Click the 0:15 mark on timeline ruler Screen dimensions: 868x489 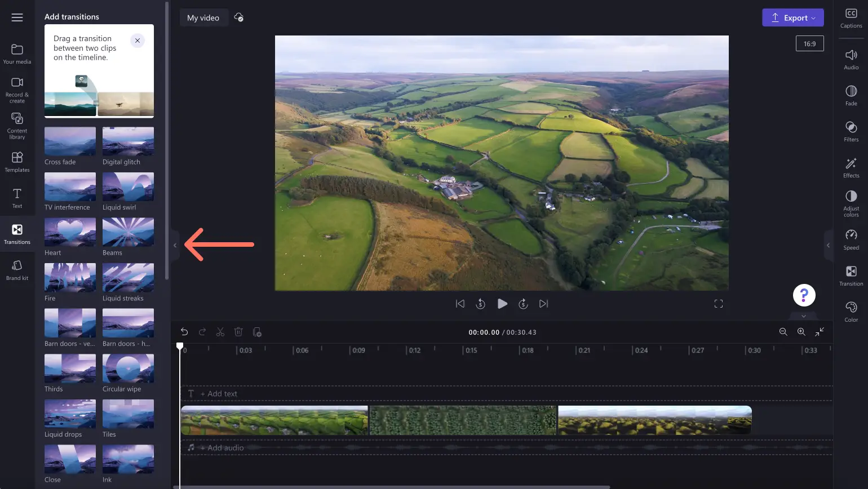[471, 350]
